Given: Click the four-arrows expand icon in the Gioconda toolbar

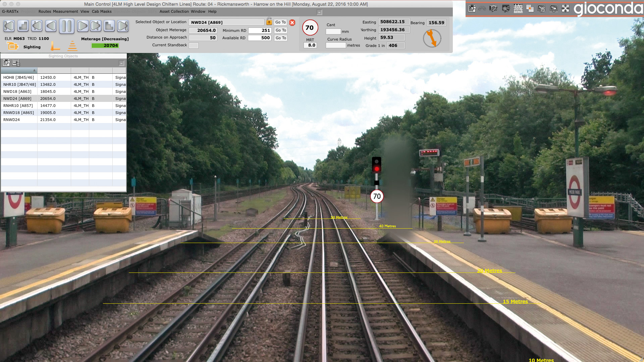Looking at the screenshot, I should [x=566, y=9].
